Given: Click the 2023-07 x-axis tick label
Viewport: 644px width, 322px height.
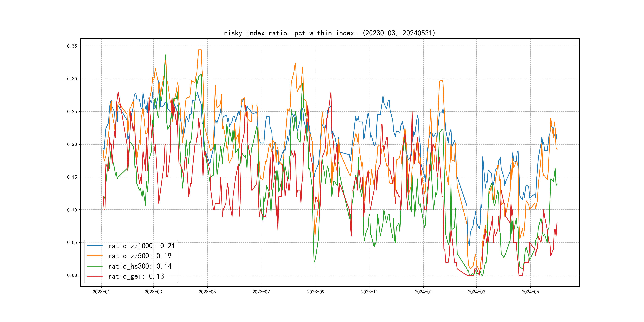Looking at the screenshot, I should (261, 292).
